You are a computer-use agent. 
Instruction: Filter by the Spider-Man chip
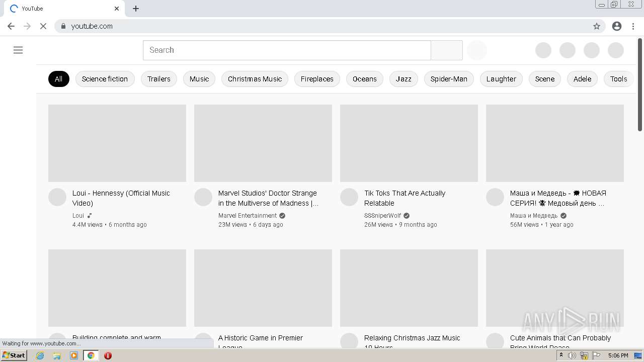tap(449, 79)
